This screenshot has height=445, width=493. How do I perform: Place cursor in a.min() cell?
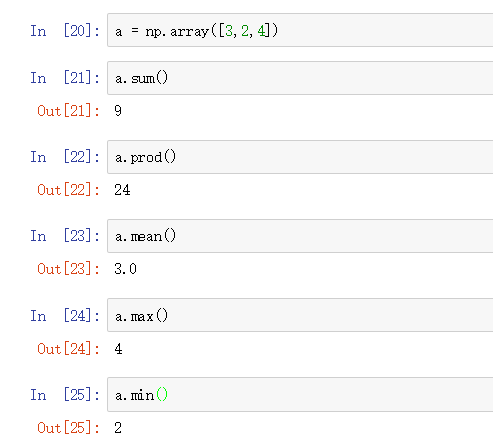tap(300, 395)
